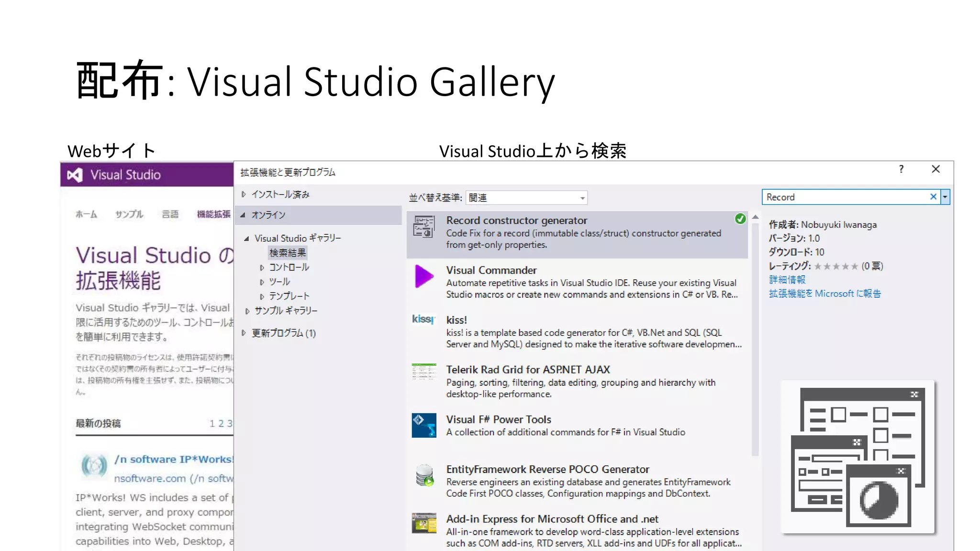Select the Visual F# Power Tools title
The image size is (980, 551).
click(x=499, y=419)
